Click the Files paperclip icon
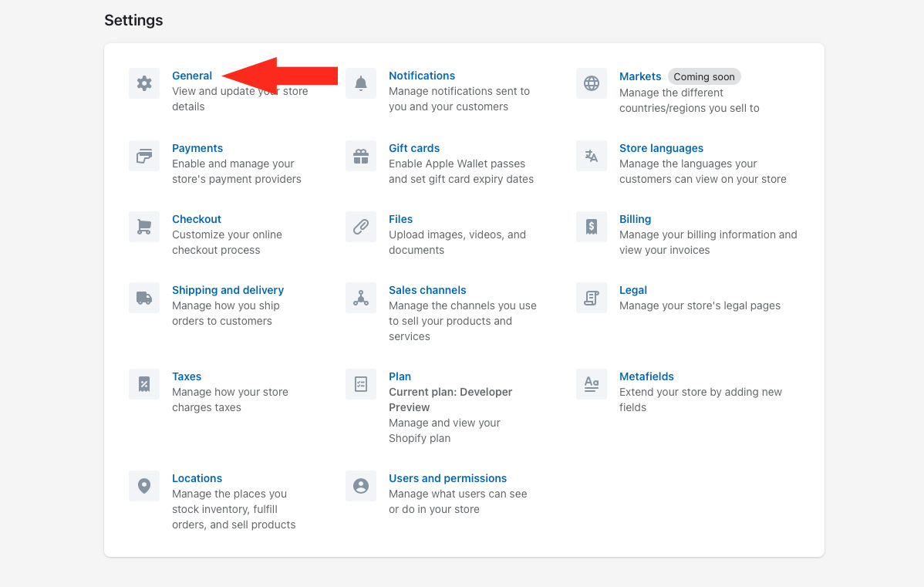924x587 pixels. [x=361, y=227]
